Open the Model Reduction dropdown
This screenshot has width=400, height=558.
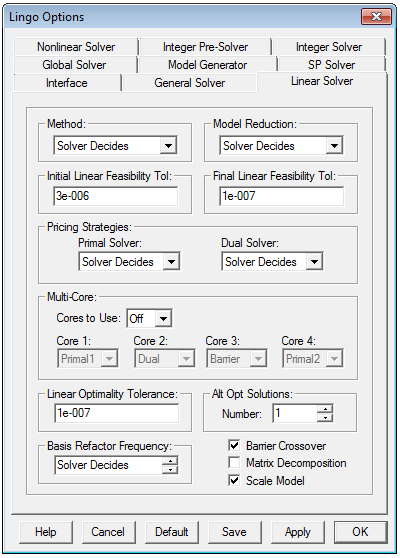tap(334, 146)
